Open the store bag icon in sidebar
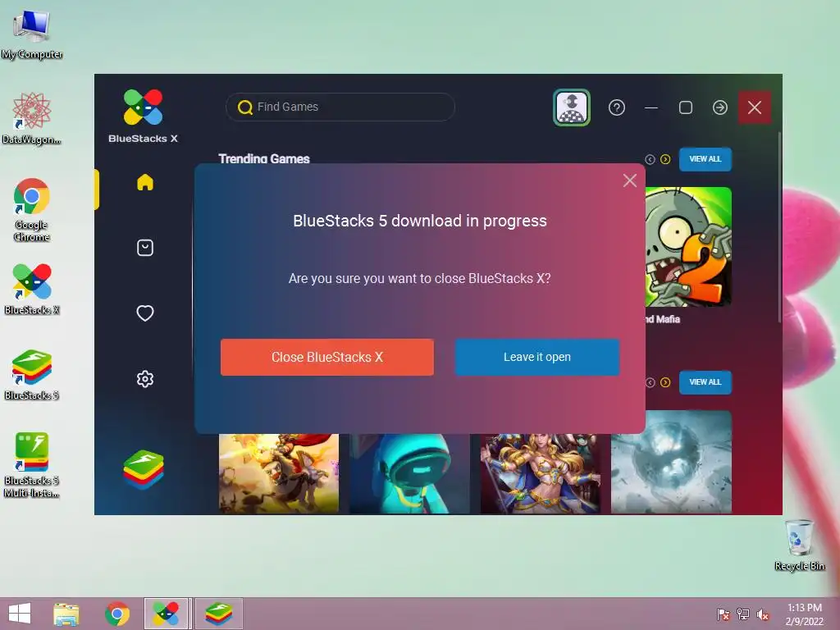Image resolution: width=840 pixels, height=630 pixels. pyautogui.click(x=145, y=248)
